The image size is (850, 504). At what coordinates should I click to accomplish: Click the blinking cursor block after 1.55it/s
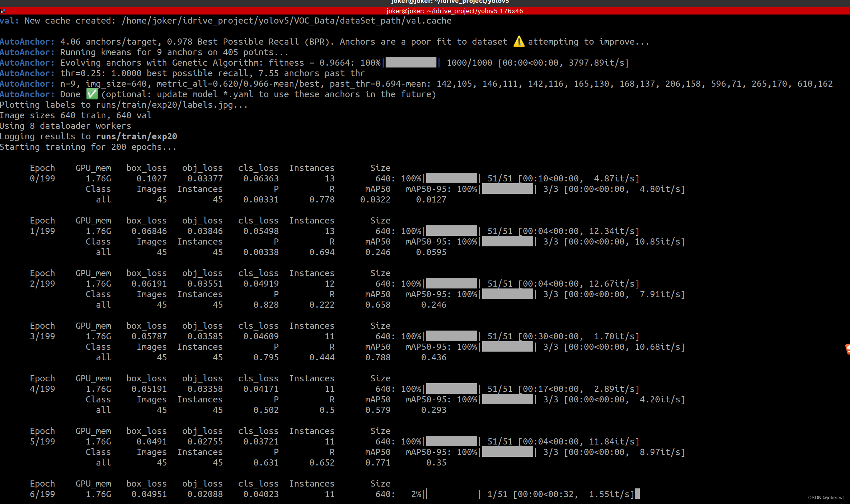tap(637, 494)
